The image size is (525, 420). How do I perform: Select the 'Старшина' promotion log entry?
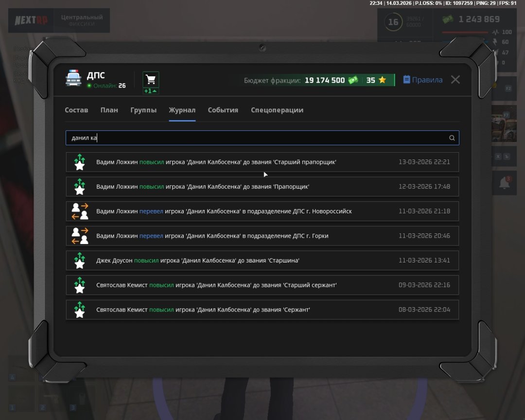[x=262, y=261]
